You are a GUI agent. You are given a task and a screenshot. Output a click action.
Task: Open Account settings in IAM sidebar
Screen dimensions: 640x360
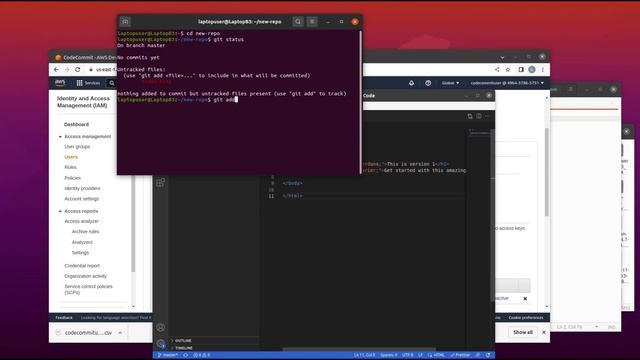[82, 199]
